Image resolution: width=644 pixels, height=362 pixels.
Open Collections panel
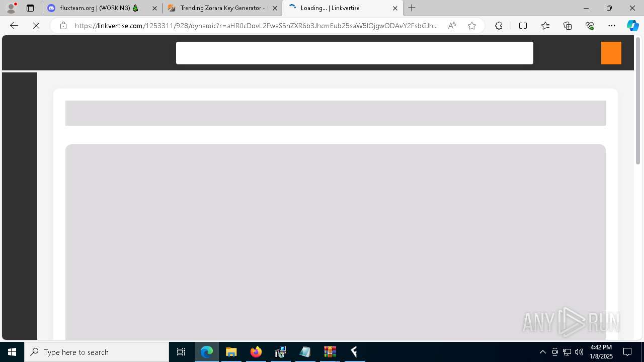pos(568,26)
